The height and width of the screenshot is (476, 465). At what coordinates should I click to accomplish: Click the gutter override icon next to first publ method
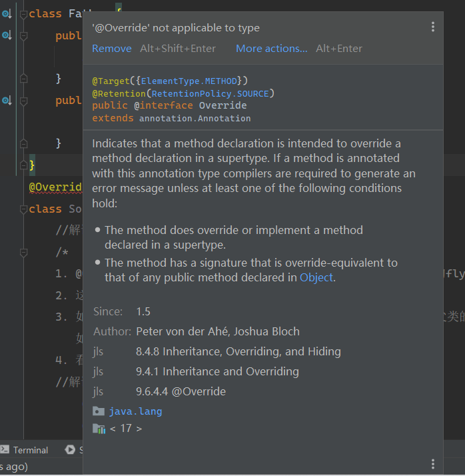[7, 35]
